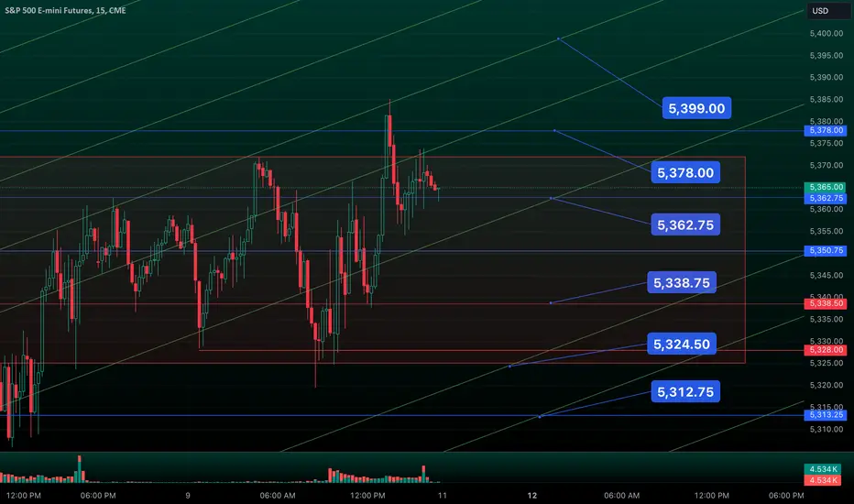Click the 5,375.00 price scale label
This screenshot has height=504, width=854.
coord(827,143)
